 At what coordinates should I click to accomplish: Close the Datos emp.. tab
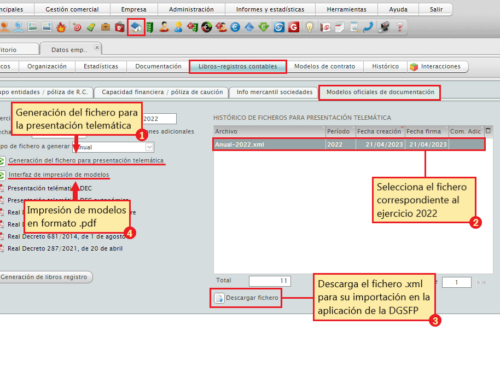(x=97, y=47)
